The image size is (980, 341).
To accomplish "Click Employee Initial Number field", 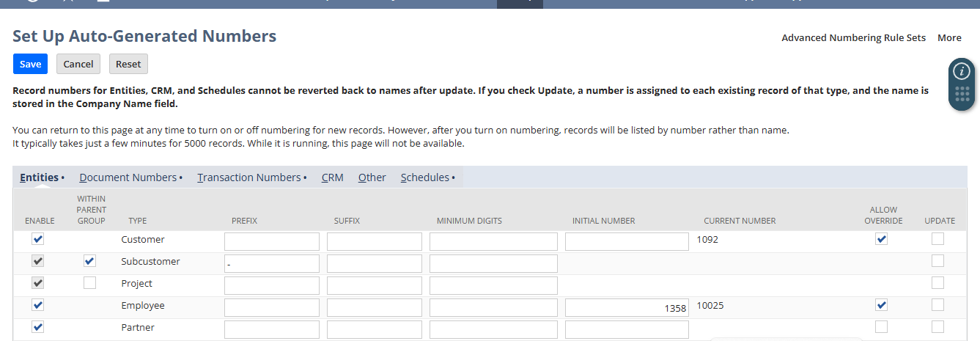I will click(x=627, y=308).
